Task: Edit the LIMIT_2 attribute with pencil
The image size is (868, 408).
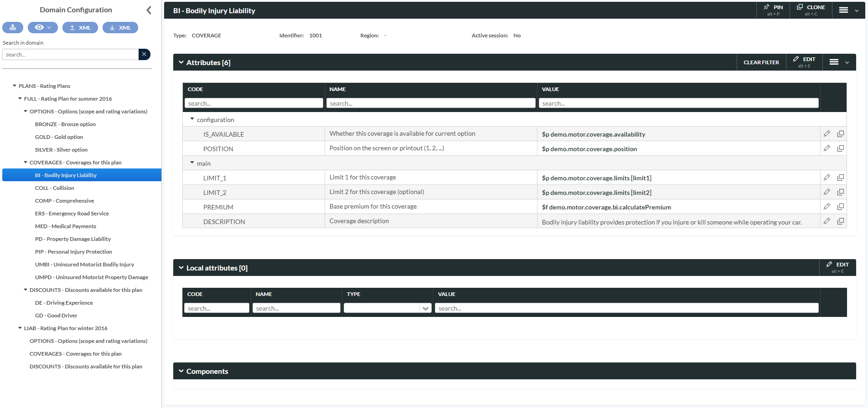Action: [827, 192]
